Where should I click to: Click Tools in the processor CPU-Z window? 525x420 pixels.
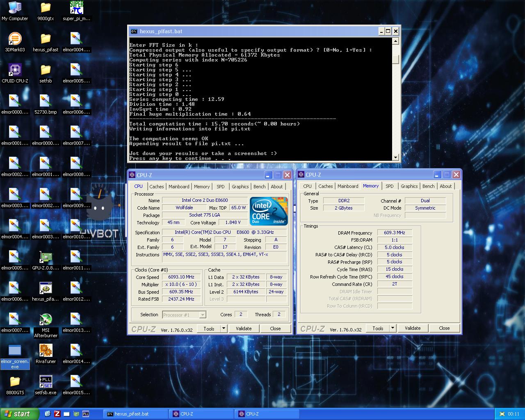(x=209, y=329)
